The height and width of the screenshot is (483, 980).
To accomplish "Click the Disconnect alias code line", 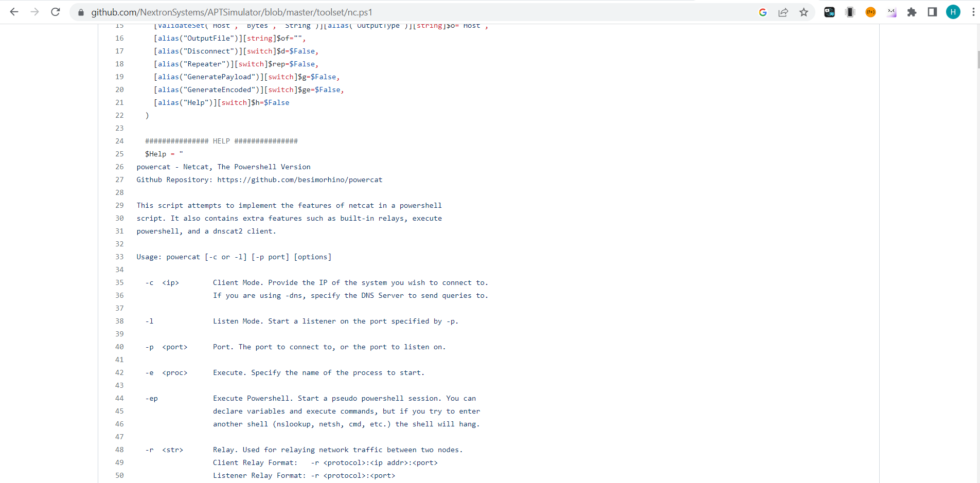I will 236,51.
